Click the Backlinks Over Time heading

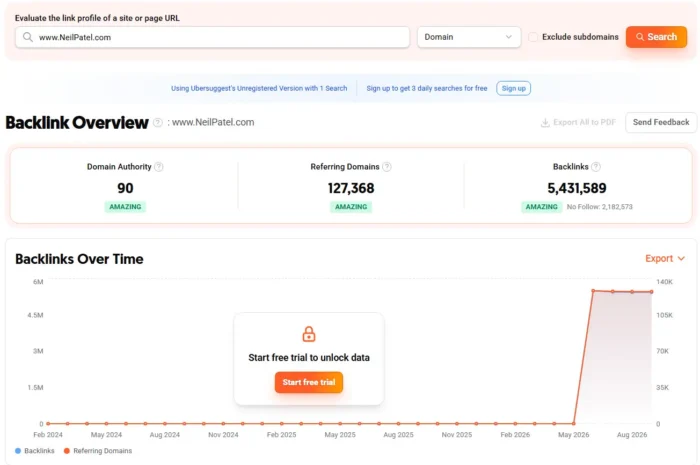[79, 259]
